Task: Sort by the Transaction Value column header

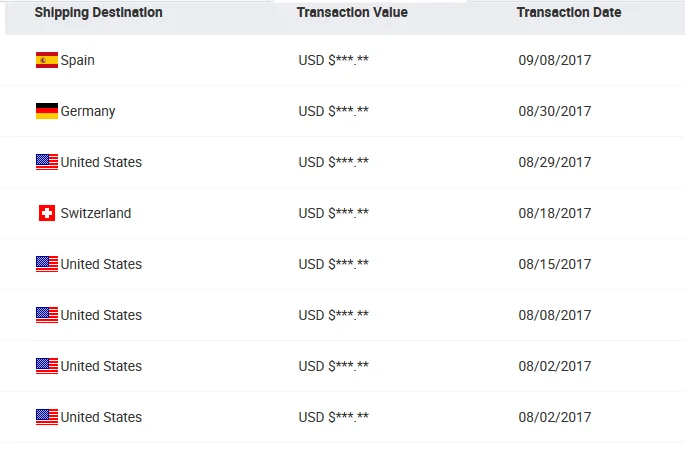Action: (x=352, y=13)
